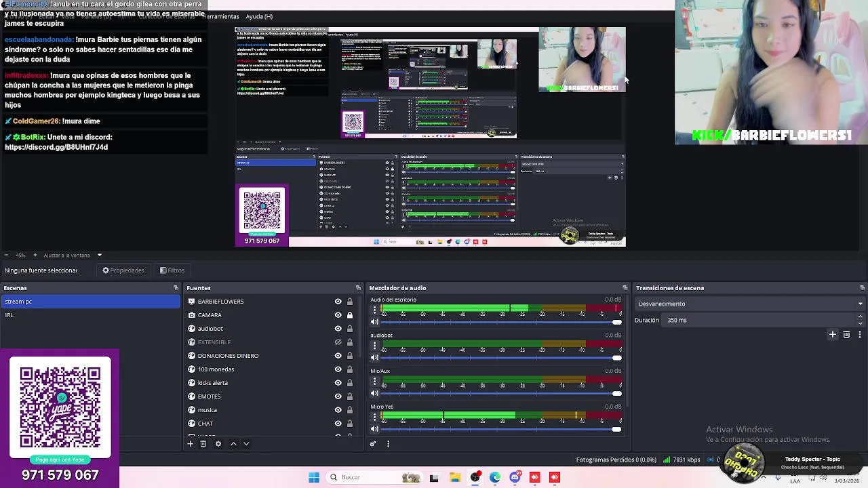
Task: Hide the EMOTES source
Action: pyautogui.click(x=338, y=396)
